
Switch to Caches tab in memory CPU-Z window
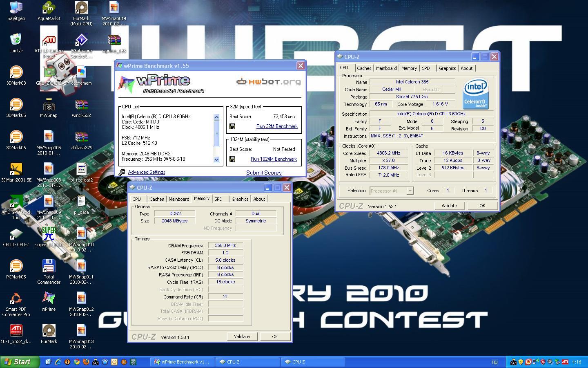156,199
